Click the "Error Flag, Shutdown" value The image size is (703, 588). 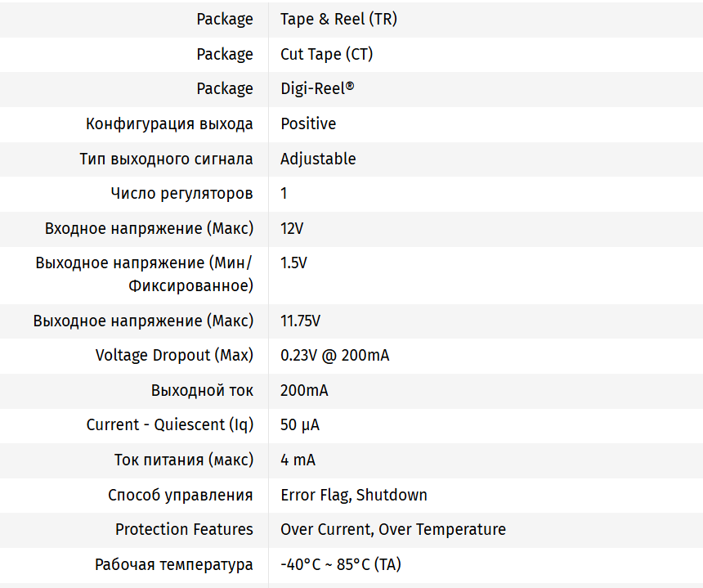[353, 495]
